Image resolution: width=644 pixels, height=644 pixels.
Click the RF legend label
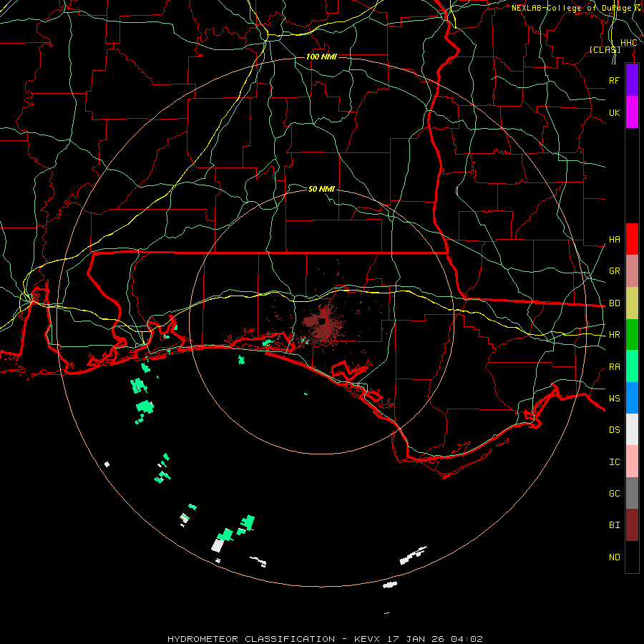click(614, 80)
